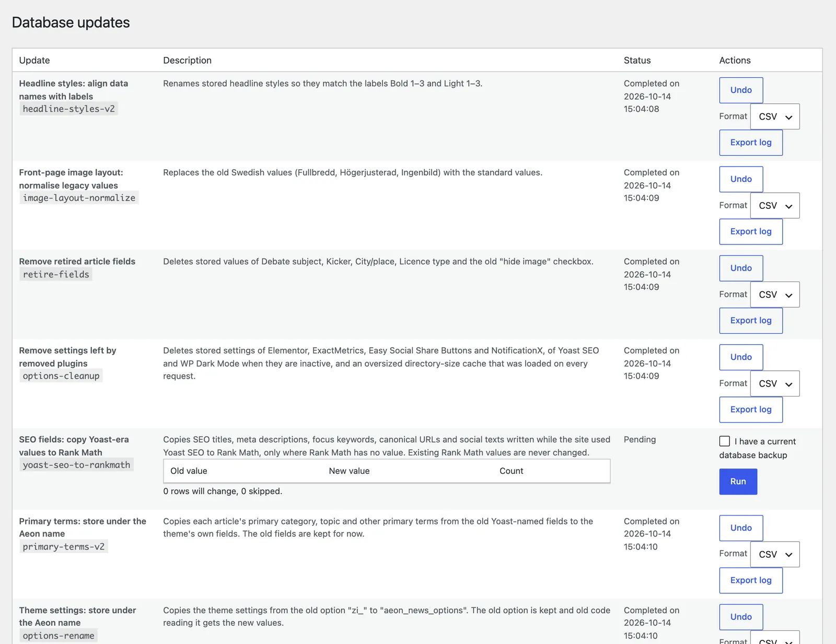Undo the retire-fields update
Screen dimensions: 836x644
pos(741,268)
